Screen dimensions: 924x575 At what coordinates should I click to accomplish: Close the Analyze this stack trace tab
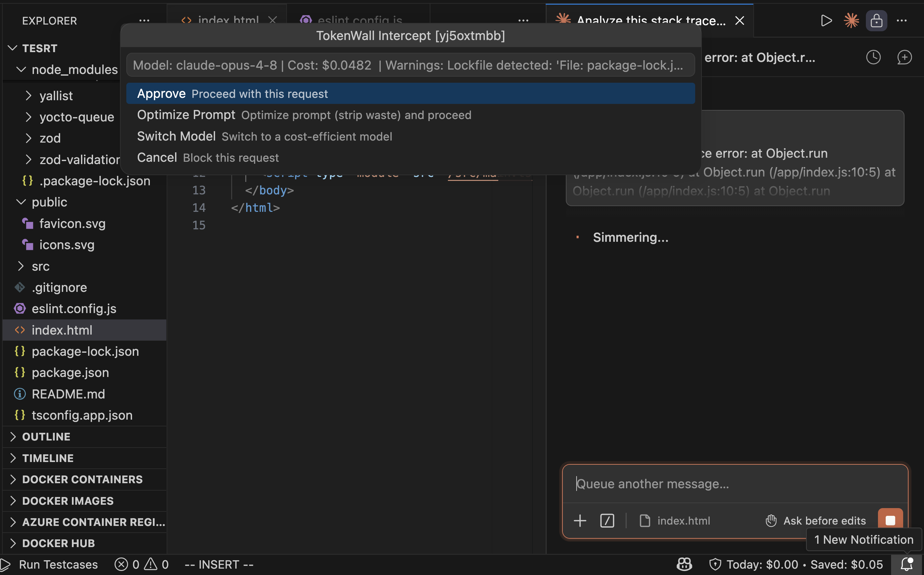[739, 21]
